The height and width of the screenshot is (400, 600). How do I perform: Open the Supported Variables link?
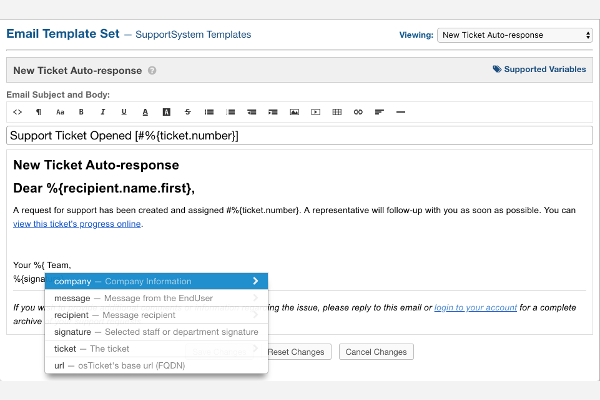coord(539,70)
